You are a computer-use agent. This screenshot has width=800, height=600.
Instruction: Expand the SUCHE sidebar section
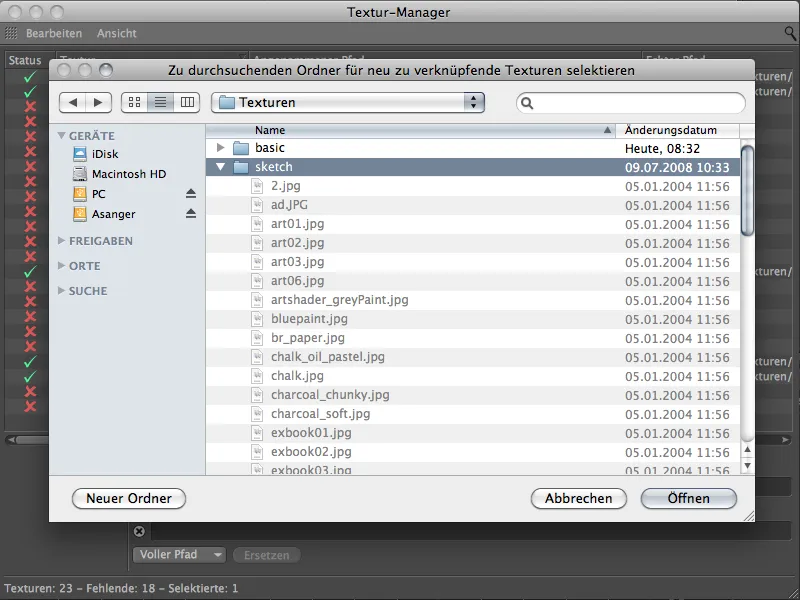61,290
